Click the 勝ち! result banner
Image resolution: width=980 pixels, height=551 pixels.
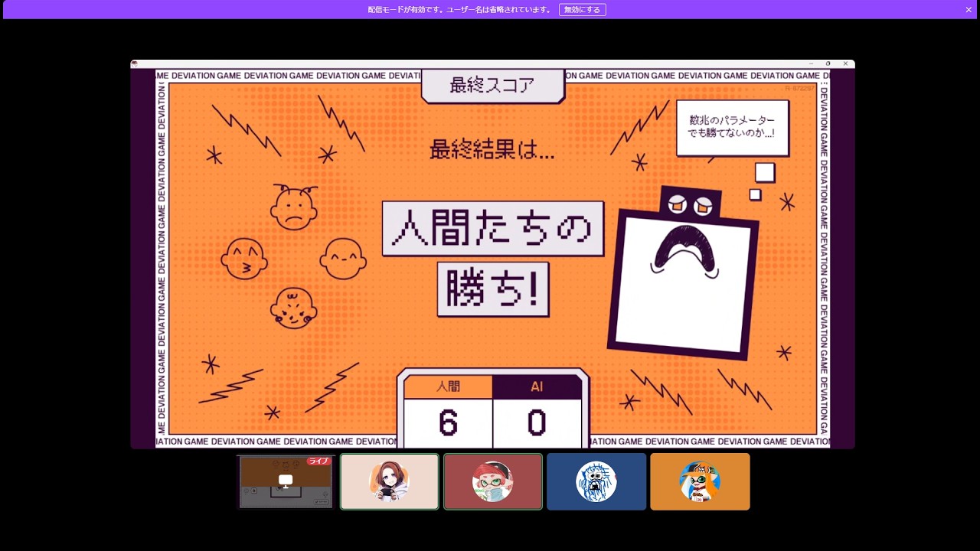[x=493, y=289]
